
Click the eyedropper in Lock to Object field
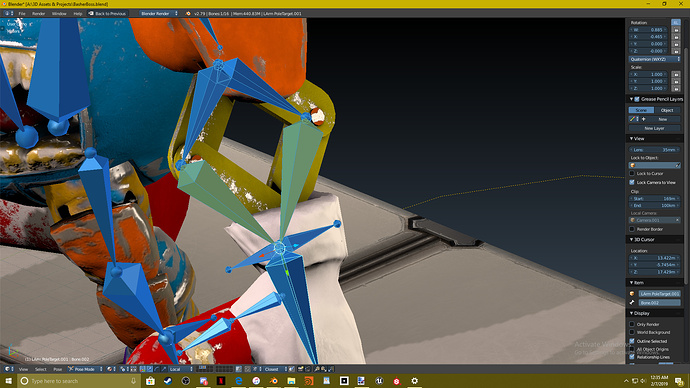[x=678, y=165]
